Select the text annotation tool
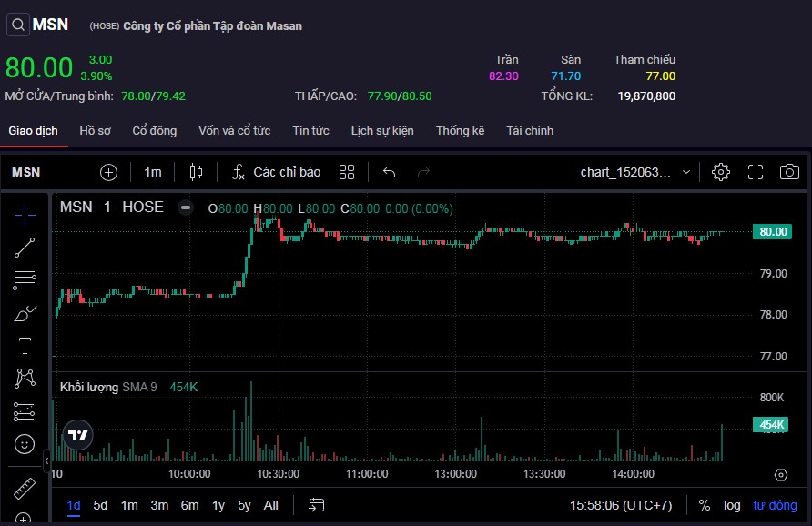The image size is (812, 526). (25, 346)
